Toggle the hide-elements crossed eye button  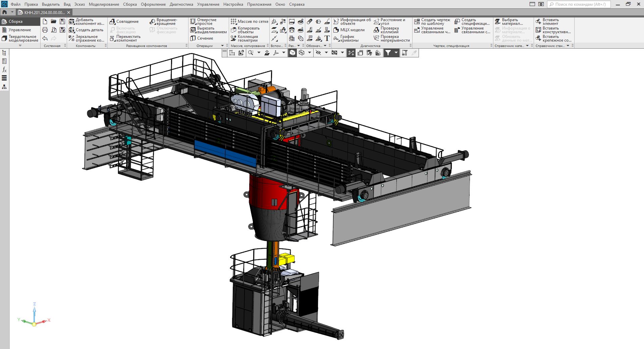tap(318, 53)
